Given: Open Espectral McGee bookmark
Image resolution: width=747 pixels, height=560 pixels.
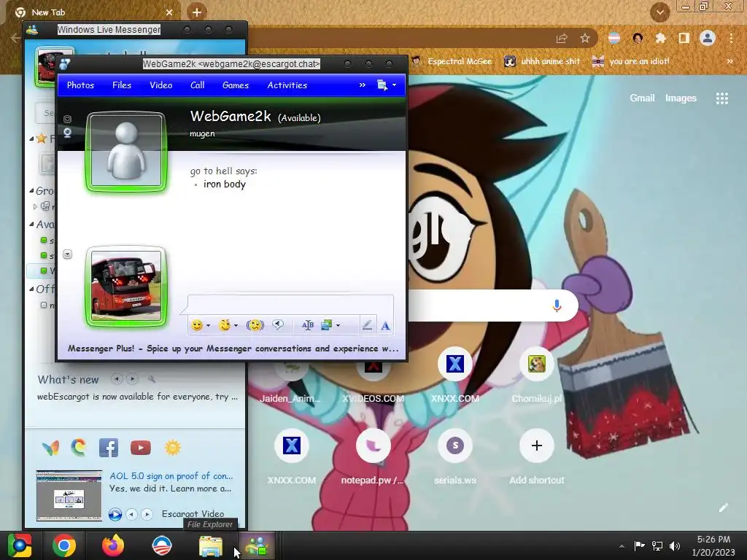Looking at the screenshot, I should [452, 61].
